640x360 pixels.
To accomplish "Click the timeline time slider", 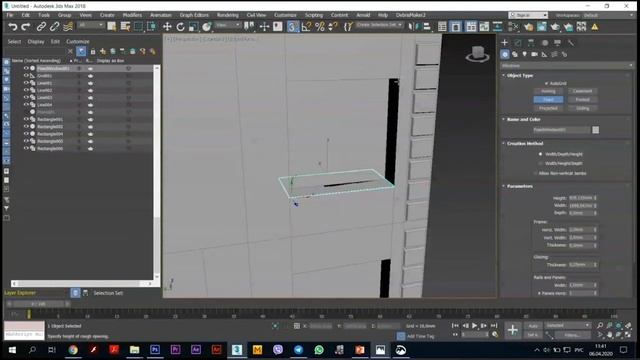I will [x=39, y=304].
